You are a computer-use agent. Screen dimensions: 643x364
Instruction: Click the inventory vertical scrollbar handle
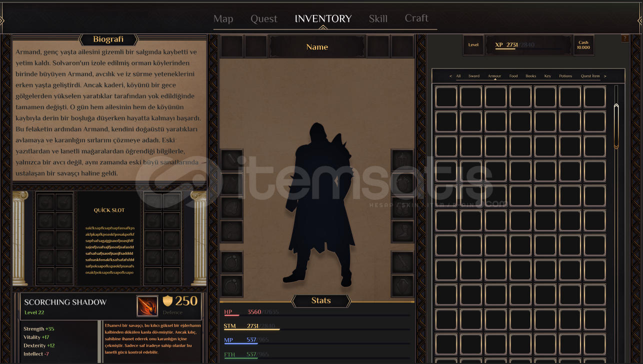(x=616, y=126)
